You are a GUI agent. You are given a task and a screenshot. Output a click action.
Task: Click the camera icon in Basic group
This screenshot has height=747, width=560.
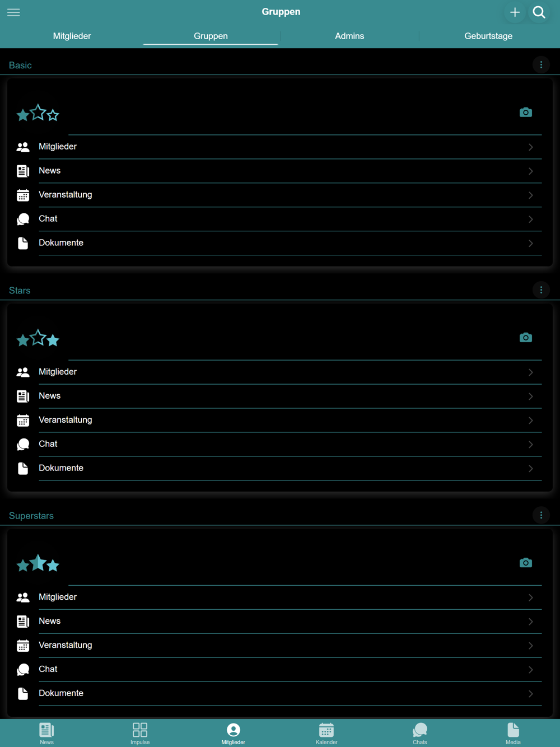(525, 113)
